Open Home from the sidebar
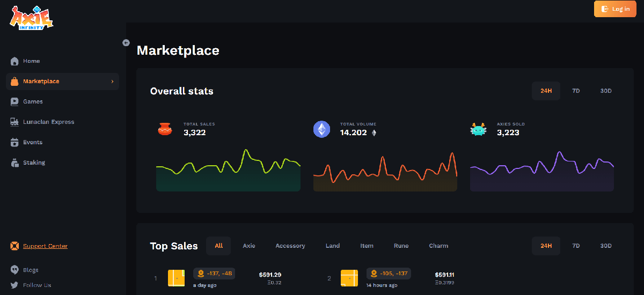Viewport: 644px width, 295px height. tap(31, 61)
